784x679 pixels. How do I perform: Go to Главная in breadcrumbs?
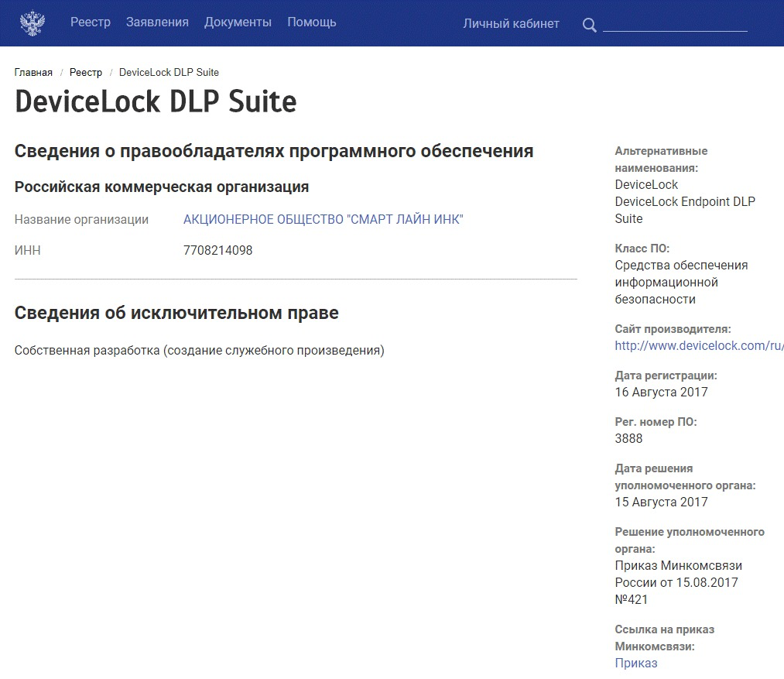tap(33, 73)
